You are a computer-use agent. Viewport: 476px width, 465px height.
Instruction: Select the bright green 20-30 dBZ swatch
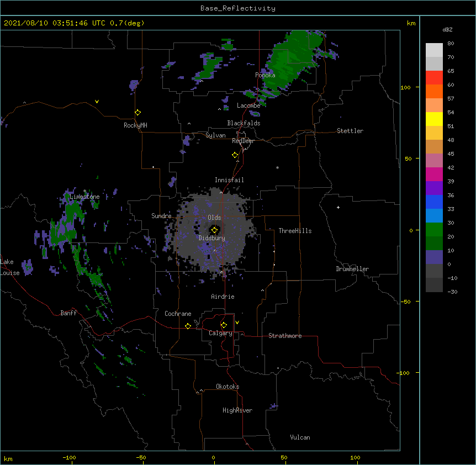point(434,230)
